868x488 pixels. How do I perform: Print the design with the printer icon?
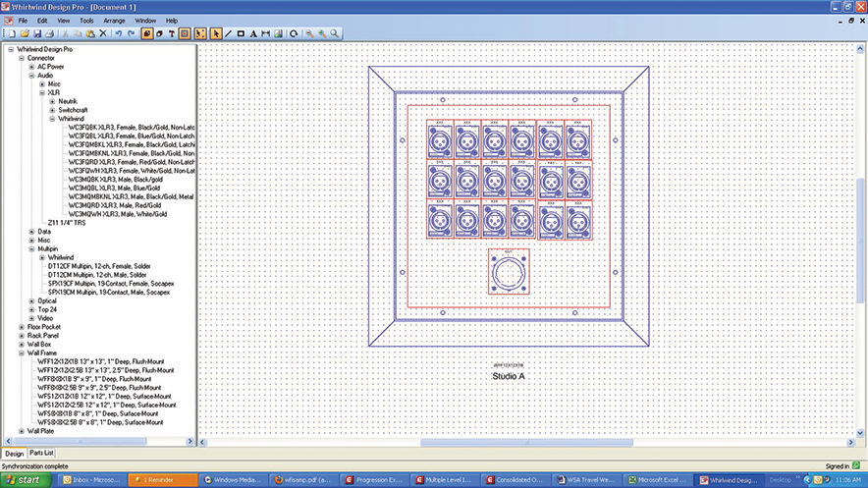[x=50, y=33]
